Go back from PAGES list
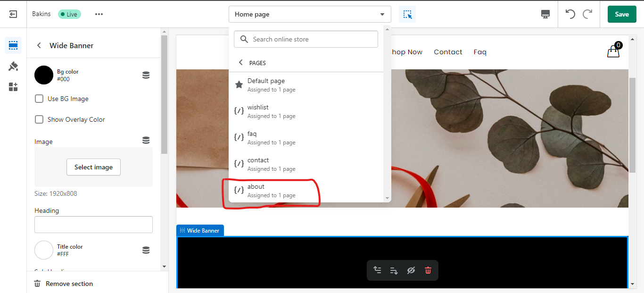This screenshot has height=293, width=644. 241,63
